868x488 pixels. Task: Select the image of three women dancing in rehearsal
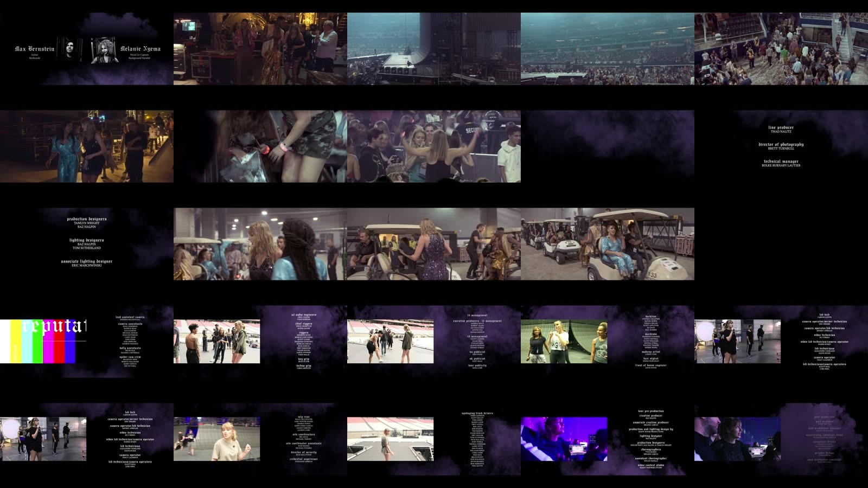[x=564, y=341]
